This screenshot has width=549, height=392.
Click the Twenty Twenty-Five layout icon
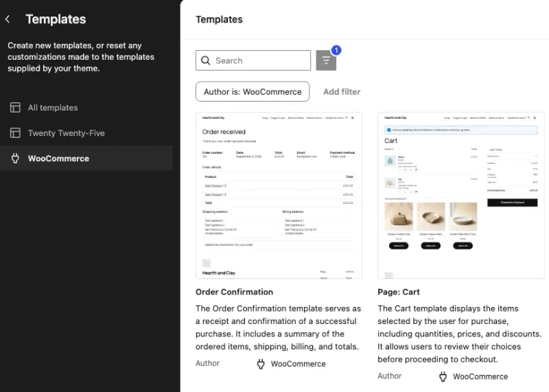coord(15,133)
